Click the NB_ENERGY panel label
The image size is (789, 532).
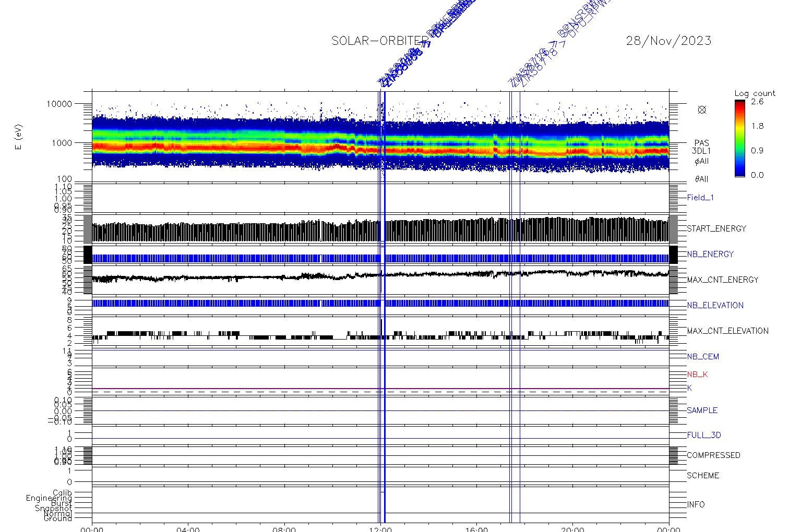click(710, 254)
